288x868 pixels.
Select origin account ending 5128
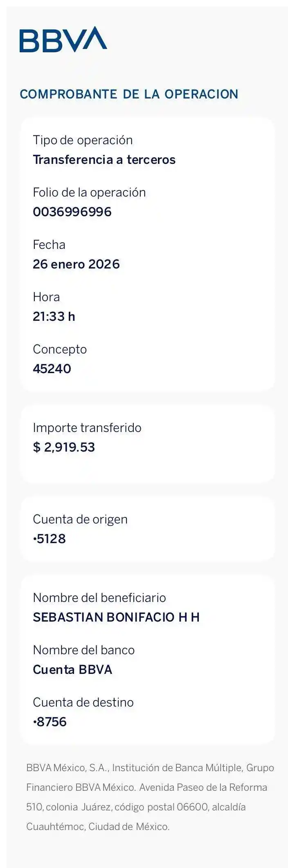pyautogui.click(x=49, y=539)
